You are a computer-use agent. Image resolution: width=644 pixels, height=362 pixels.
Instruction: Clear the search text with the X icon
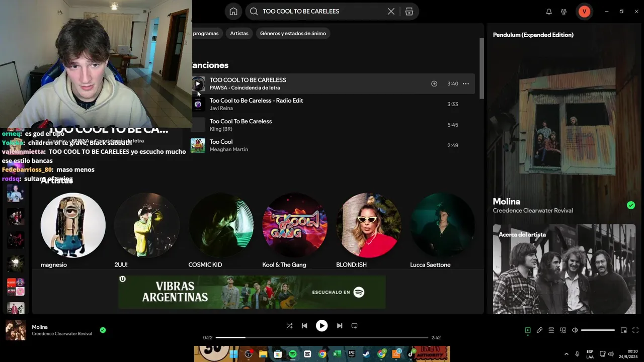click(x=391, y=11)
